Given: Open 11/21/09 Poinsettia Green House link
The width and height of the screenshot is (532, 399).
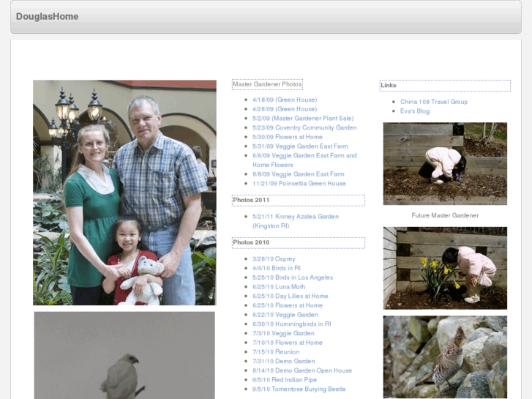Looking at the screenshot, I should pos(299,184).
